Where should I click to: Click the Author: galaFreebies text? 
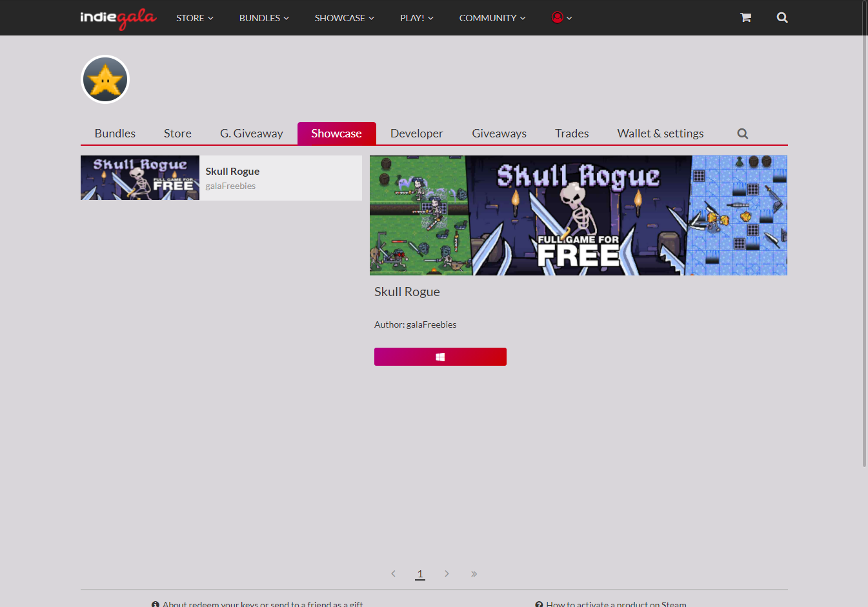click(415, 324)
